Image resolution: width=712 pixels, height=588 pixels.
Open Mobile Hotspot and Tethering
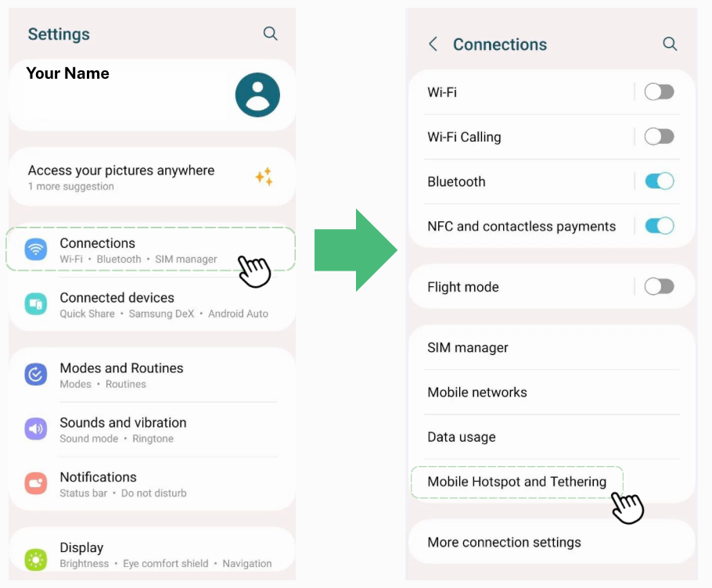[x=516, y=482]
